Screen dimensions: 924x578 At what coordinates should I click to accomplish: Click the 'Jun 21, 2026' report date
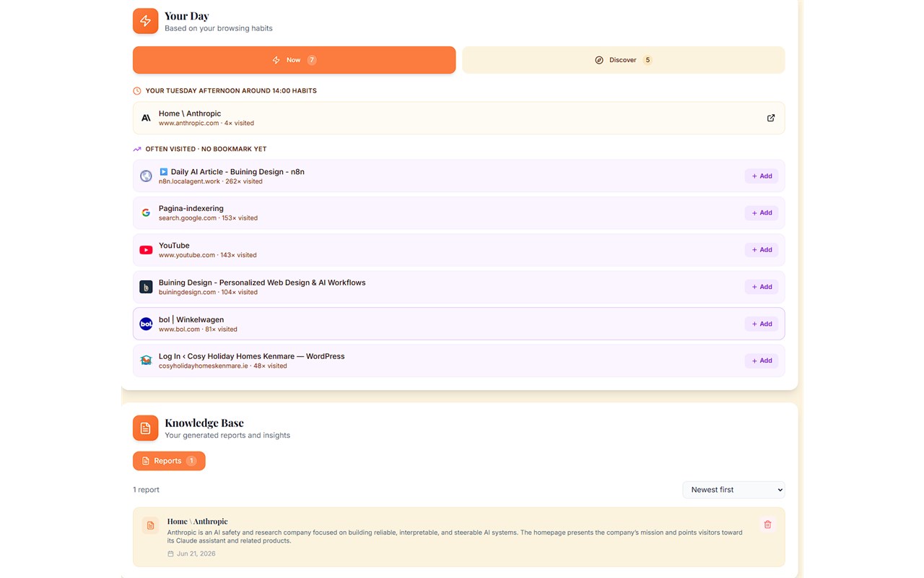pos(196,554)
